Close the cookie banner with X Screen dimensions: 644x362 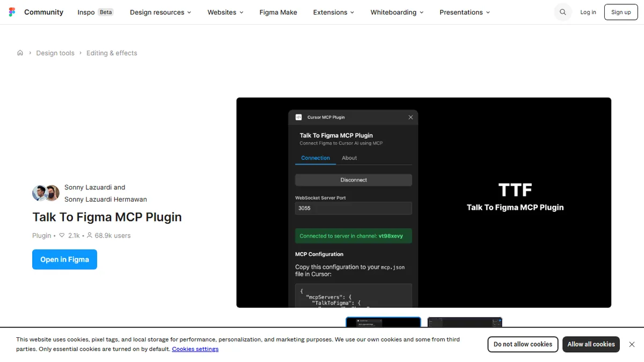point(632,344)
